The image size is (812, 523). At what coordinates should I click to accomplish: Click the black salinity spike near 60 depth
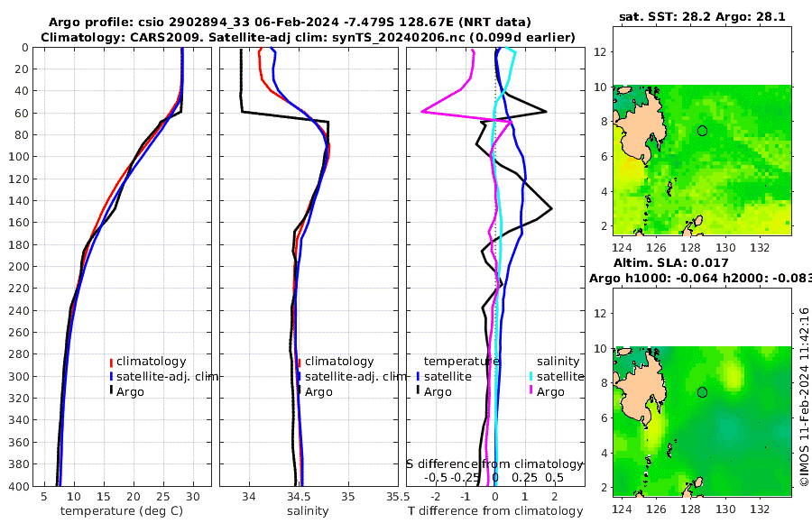[x=285, y=116]
